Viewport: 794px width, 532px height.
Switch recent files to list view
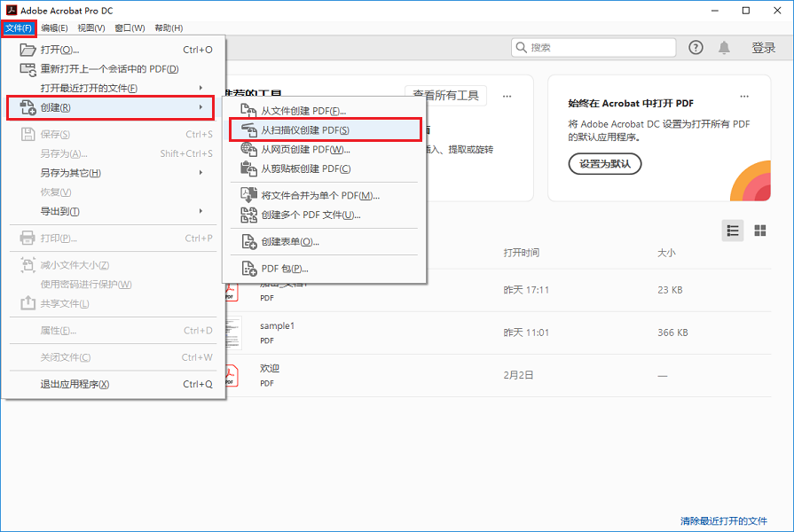pos(732,231)
